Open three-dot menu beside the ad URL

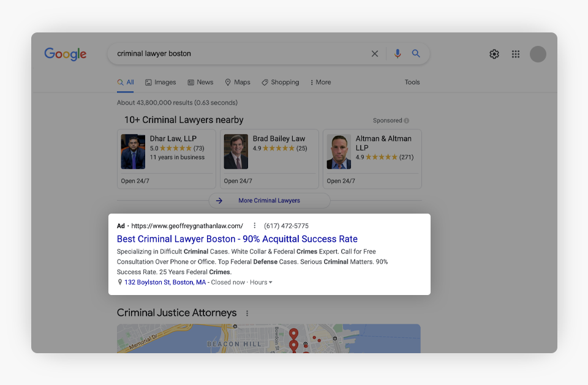pos(255,226)
